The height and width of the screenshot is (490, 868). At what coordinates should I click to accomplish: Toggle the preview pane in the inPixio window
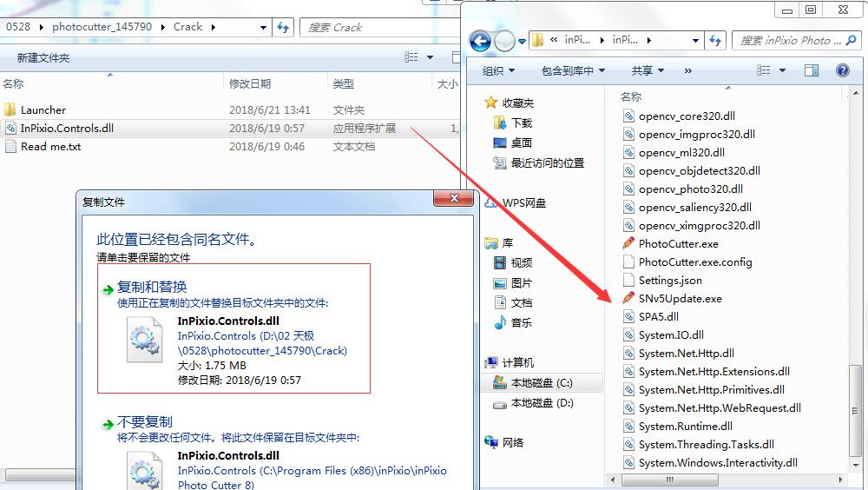pyautogui.click(x=812, y=70)
